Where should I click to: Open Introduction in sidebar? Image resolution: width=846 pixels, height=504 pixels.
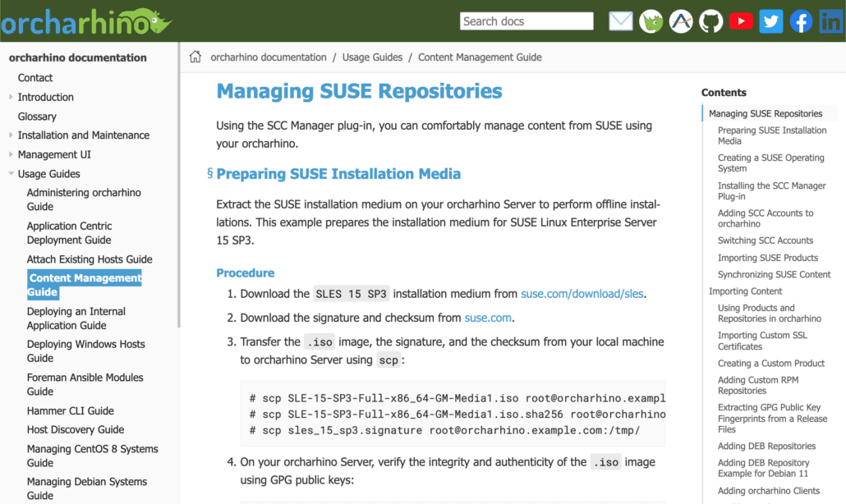(x=45, y=97)
